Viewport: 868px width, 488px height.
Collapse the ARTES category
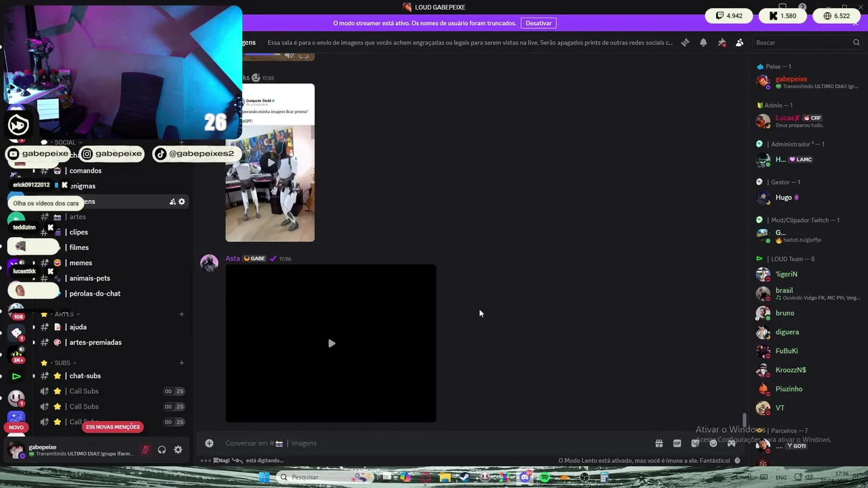point(64,314)
